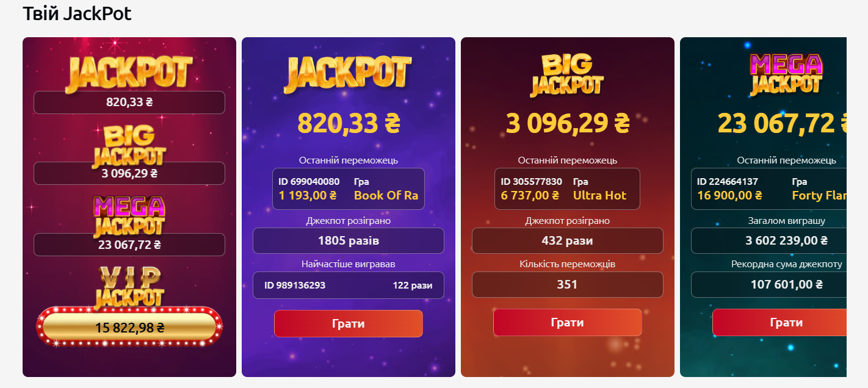Click the 3 096,29 ₴ amount in left panel
Viewport: 868px width, 388px height.
pyautogui.click(x=129, y=174)
